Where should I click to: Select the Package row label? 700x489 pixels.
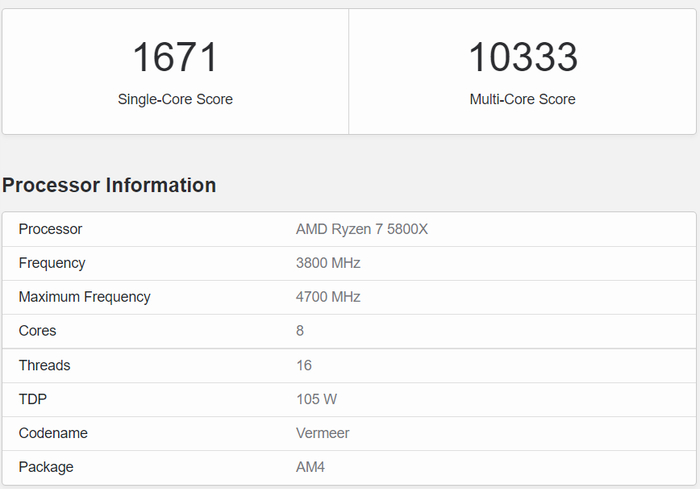(46, 467)
